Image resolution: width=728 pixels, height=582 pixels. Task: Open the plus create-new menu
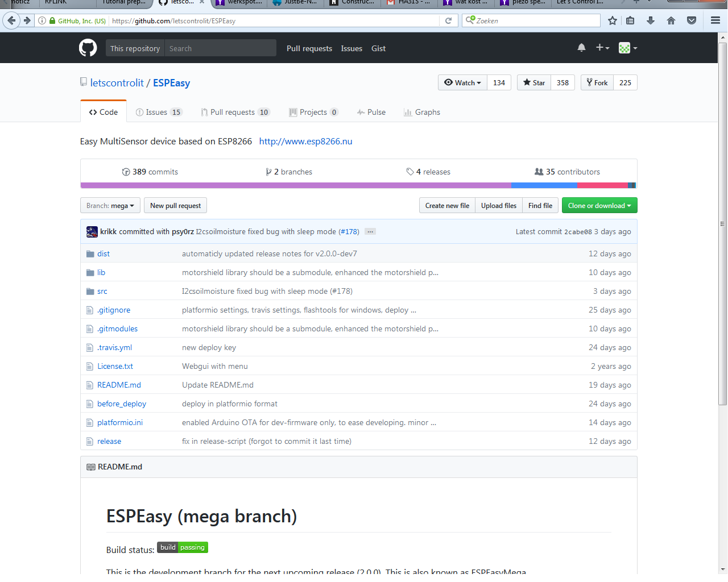point(602,48)
